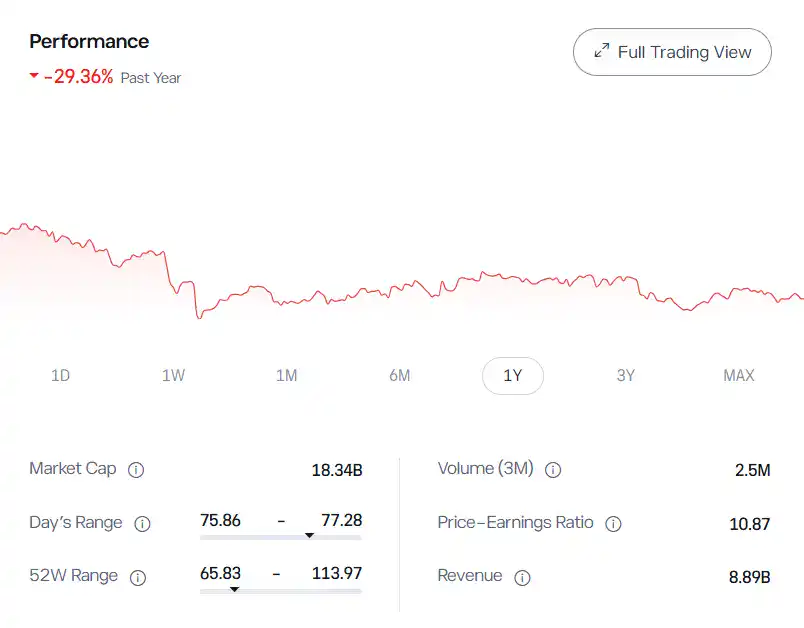Click the Volume (3M) info icon

553,469
